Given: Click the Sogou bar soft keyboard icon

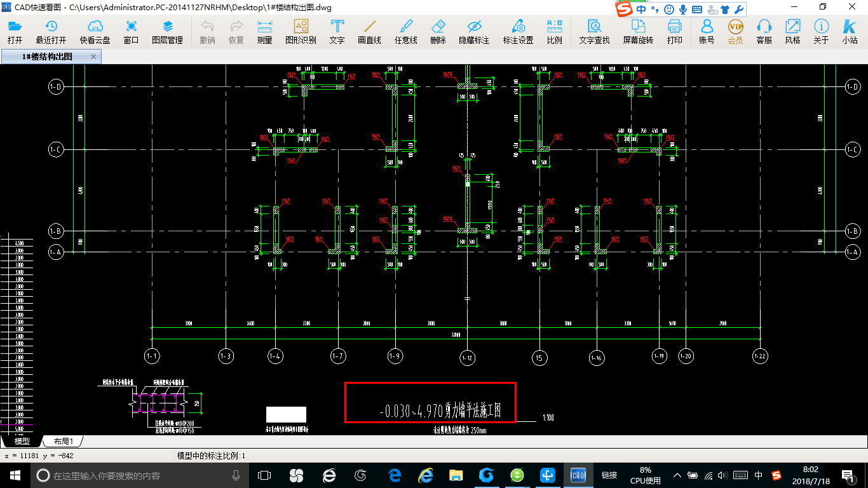Looking at the screenshot, I should click(697, 10).
